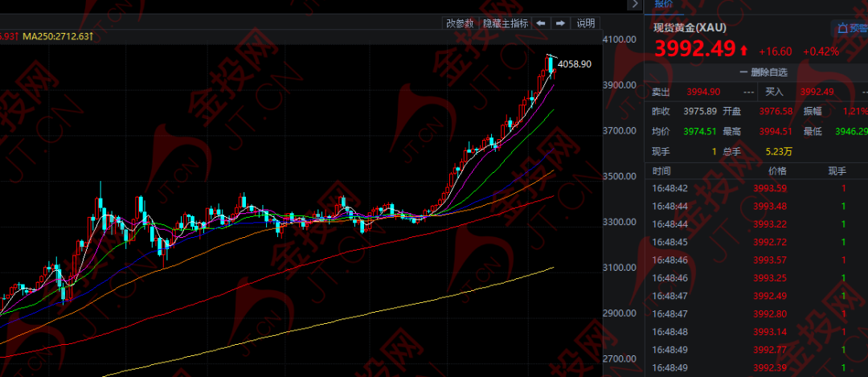Switch to the 报价 tab
Screen dimensions: 868x377
tap(664, 4)
